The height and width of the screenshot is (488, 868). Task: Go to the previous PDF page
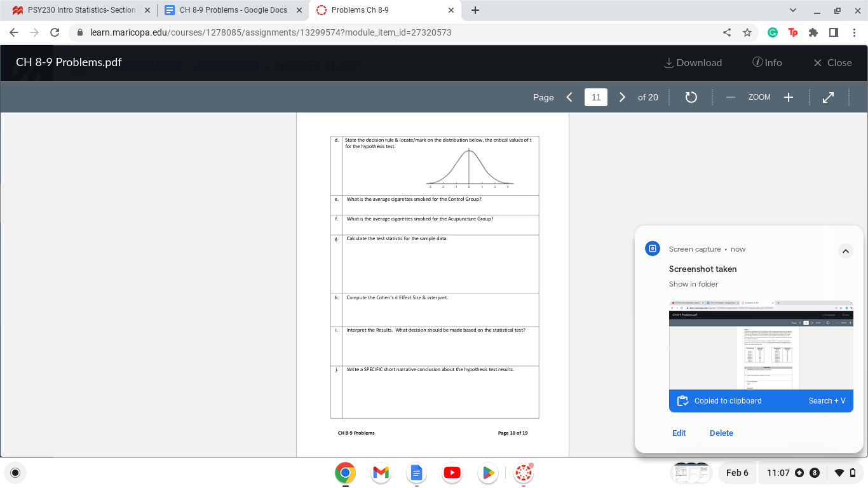pos(569,97)
